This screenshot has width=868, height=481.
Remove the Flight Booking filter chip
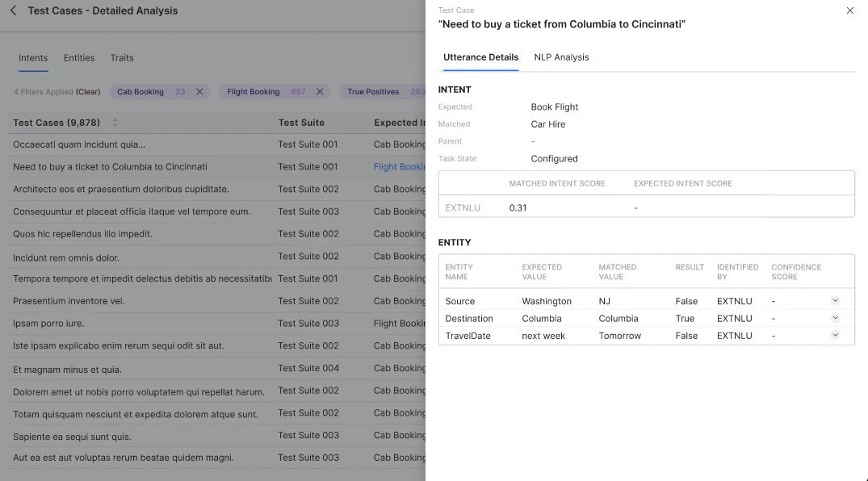click(x=320, y=92)
